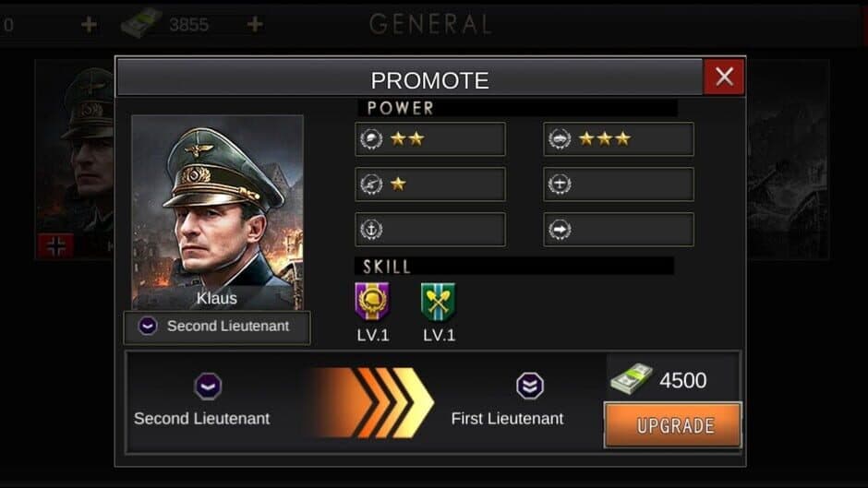Select the green crossed shovels skill badge
The height and width of the screenshot is (488, 868).
click(439, 302)
